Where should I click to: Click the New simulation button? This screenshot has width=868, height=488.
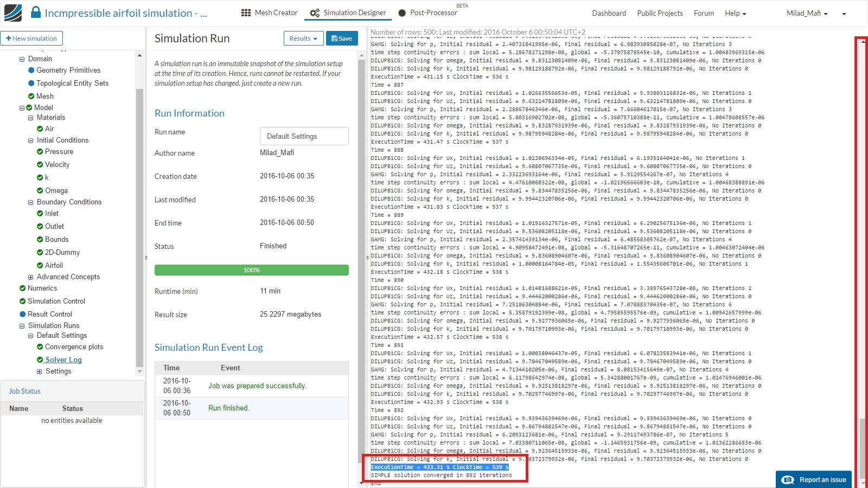coord(31,38)
